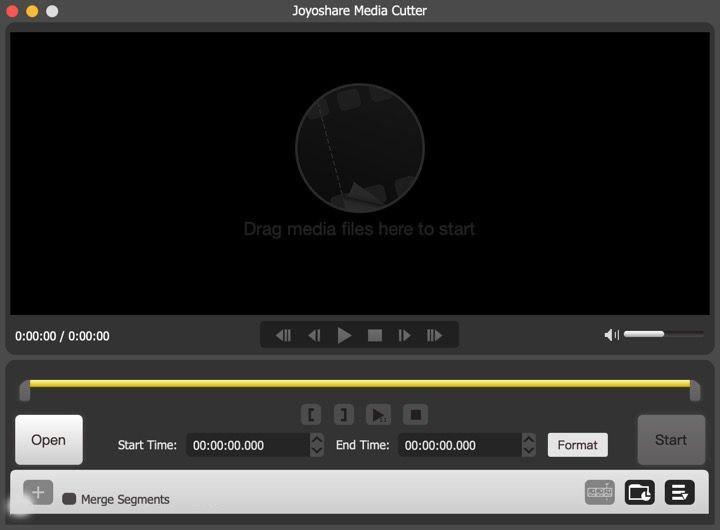Increase End Time with up arrow
Viewport: 720px width, 530px height.
coord(529,439)
